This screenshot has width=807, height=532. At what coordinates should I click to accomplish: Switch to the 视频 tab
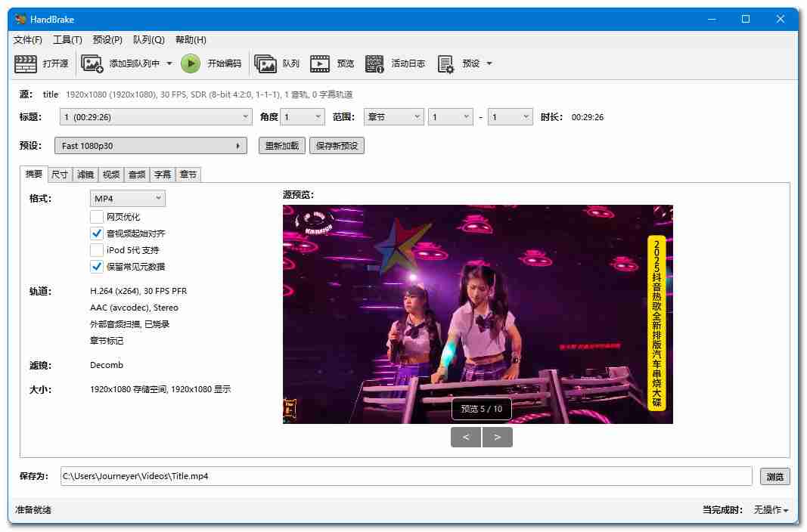[111, 175]
